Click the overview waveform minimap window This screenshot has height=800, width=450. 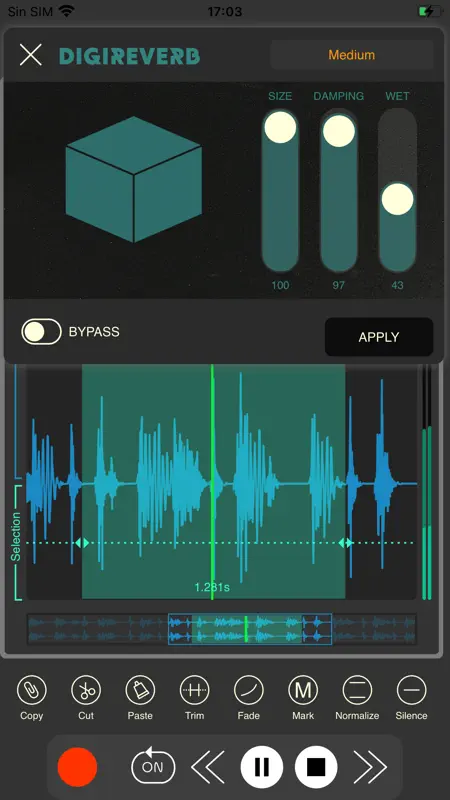coord(250,629)
